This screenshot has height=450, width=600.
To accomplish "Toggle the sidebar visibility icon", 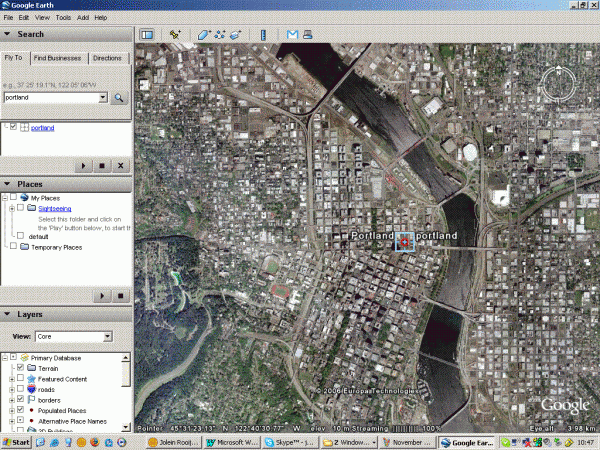I will tap(146, 34).
